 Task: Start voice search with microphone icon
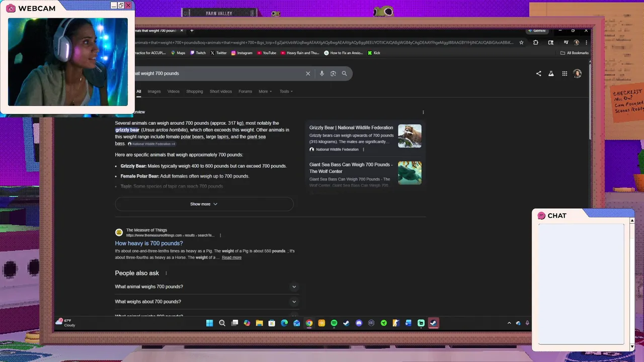[x=322, y=73]
